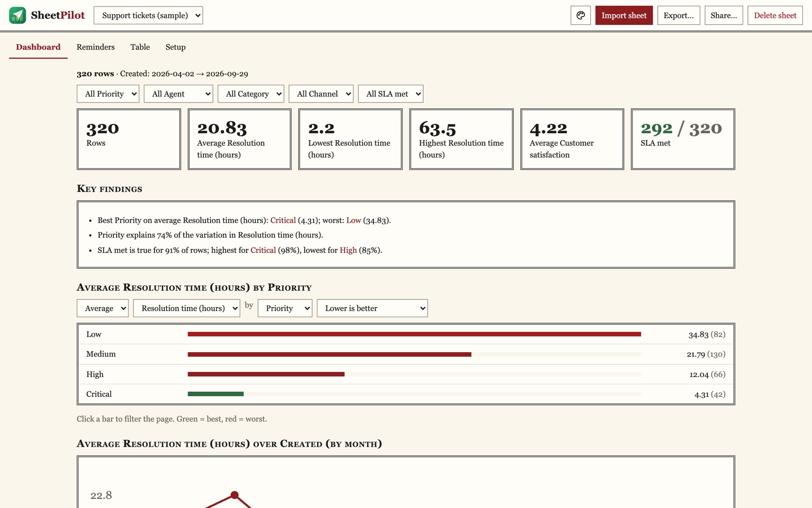Open the Setup tab
The width and height of the screenshot is (812, 508).
175,47
